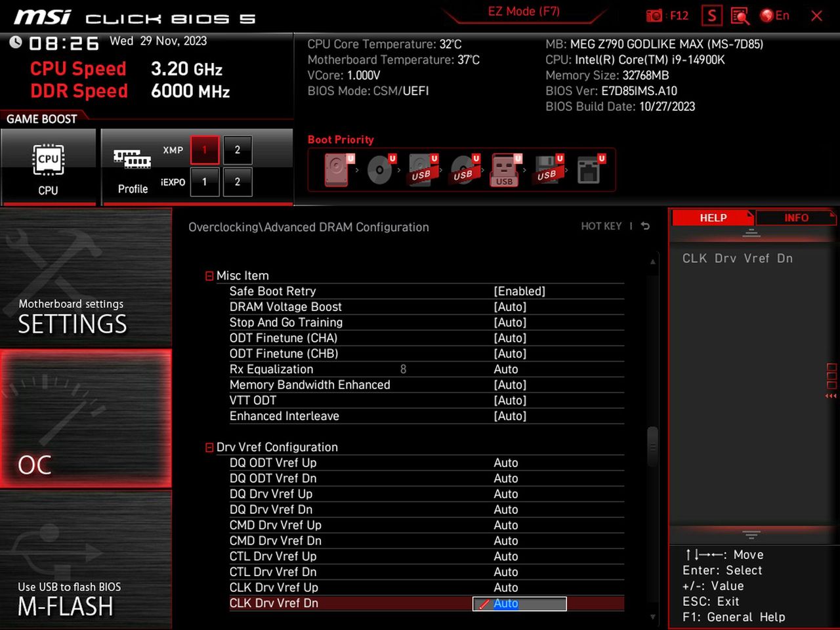Click the HELP panel bottom collapse handle
This screenshot has width=840, height=630.
tap(751, 535)
